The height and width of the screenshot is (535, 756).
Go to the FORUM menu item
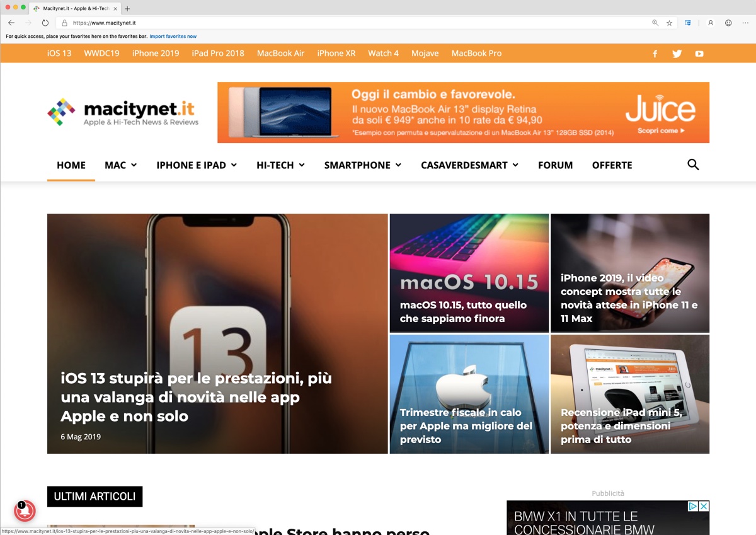[555, 165]
